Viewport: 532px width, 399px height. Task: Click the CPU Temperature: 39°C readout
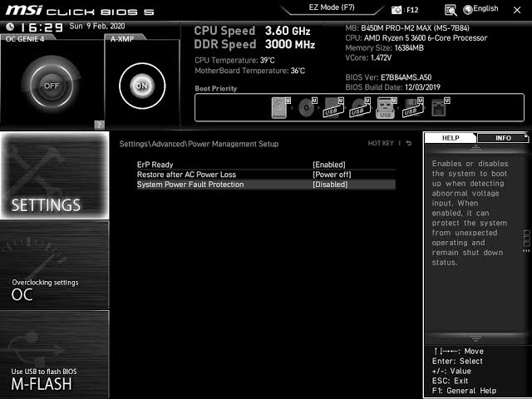[234, 61]
